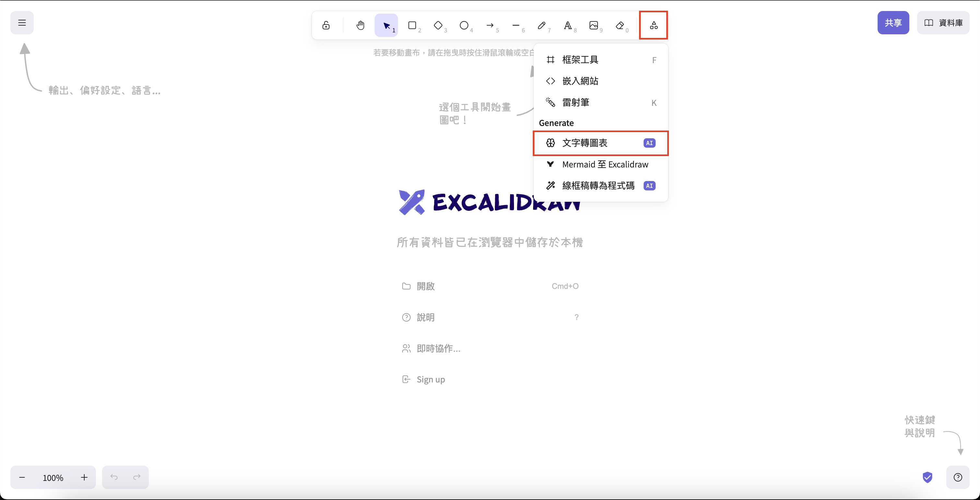Select the Rectangle tool
980x500 pixels.
coord(412,26)
